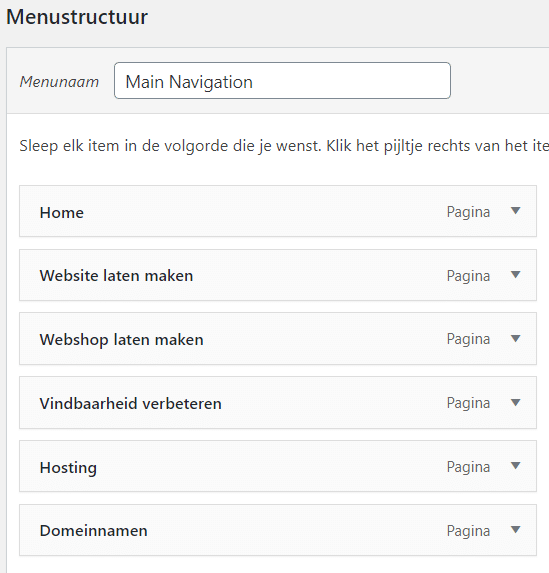Image resolution: width=549 pixels, height=573 pixels.
Task: Click the Menunaam label
Action: [59, 82]
